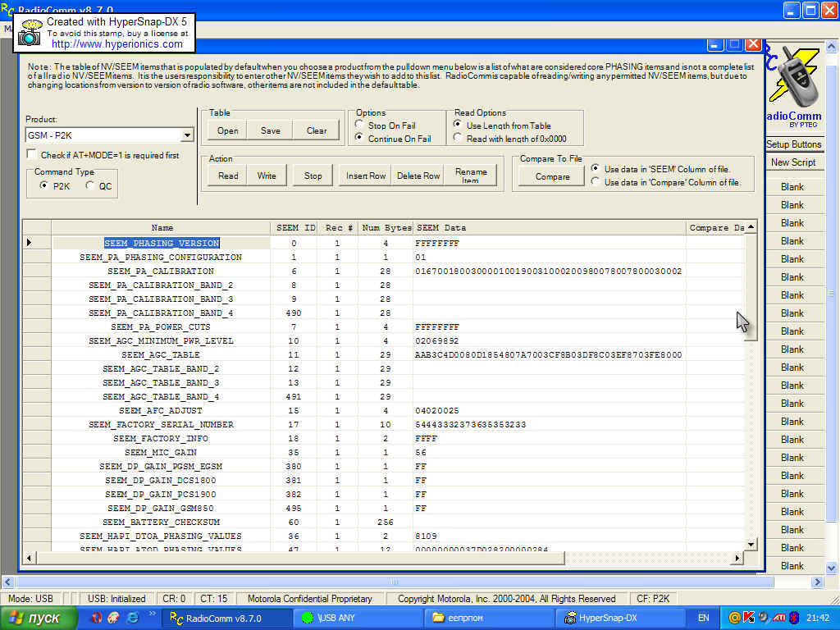840x630 pixels.
Task: Click SEEM Data value 54443332373635353233
Action: [470, 424]
